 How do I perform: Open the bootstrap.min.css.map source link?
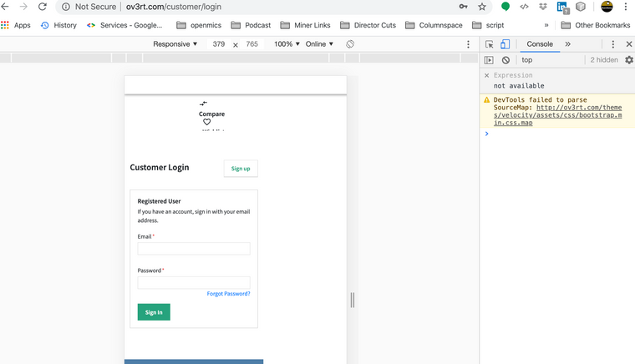pos(557,115)
